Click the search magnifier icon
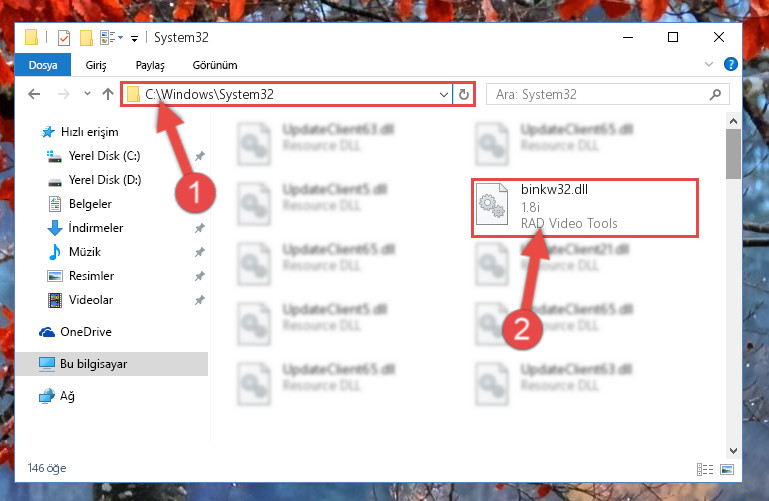The width and height of the screenshot is (769, 501). click(715, 94)
